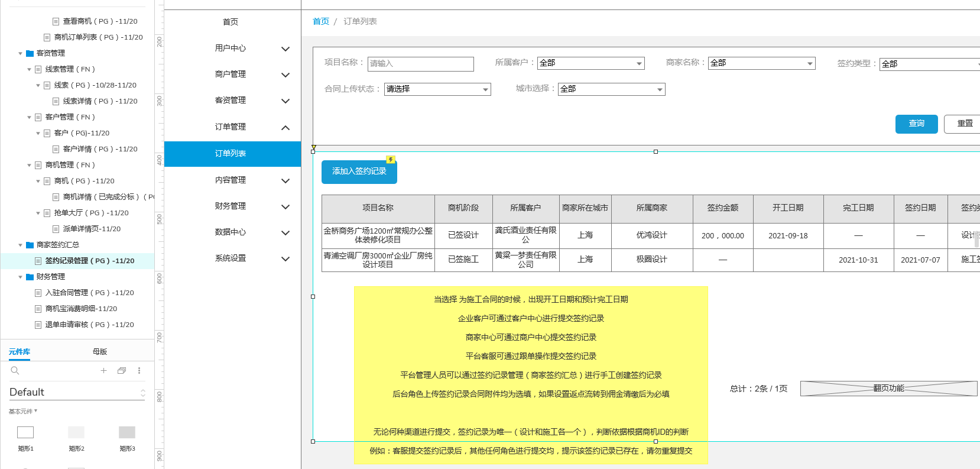Click the 总计:2条 / 1页 label
Image resolution: width=980 pixels, height=469 pixels.
point(758,389)
